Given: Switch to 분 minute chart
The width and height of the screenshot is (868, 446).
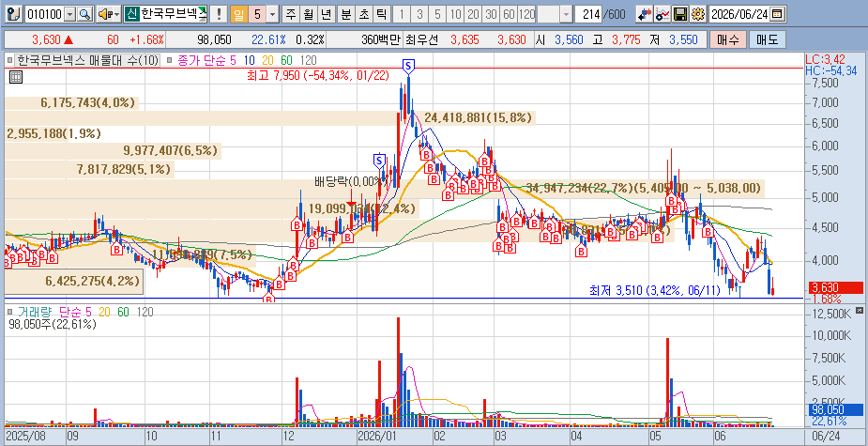Looking at the screenshot, I should [345, 14].
